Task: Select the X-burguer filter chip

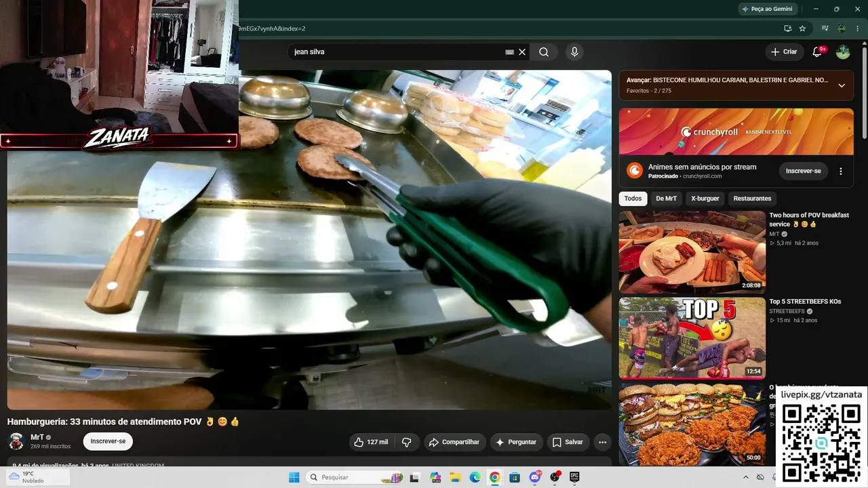Action: click(705, 199)
